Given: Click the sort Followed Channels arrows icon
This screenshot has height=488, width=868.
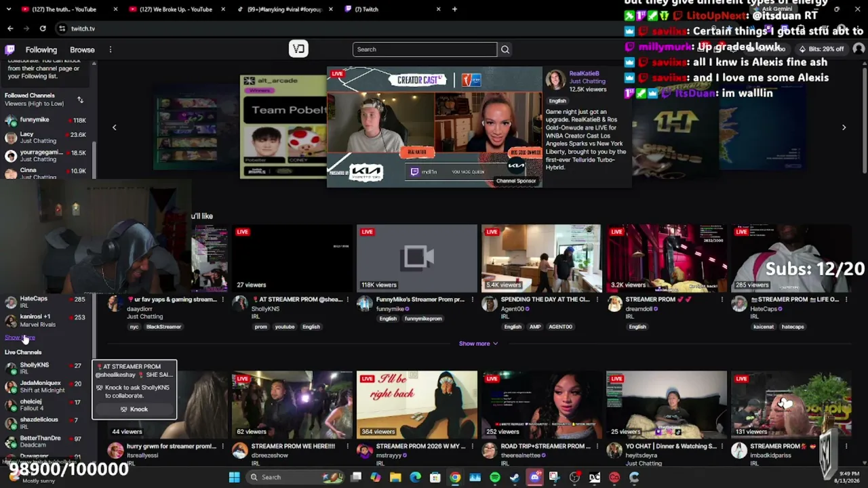Looking at the screenshot, I should pos(80,100).
